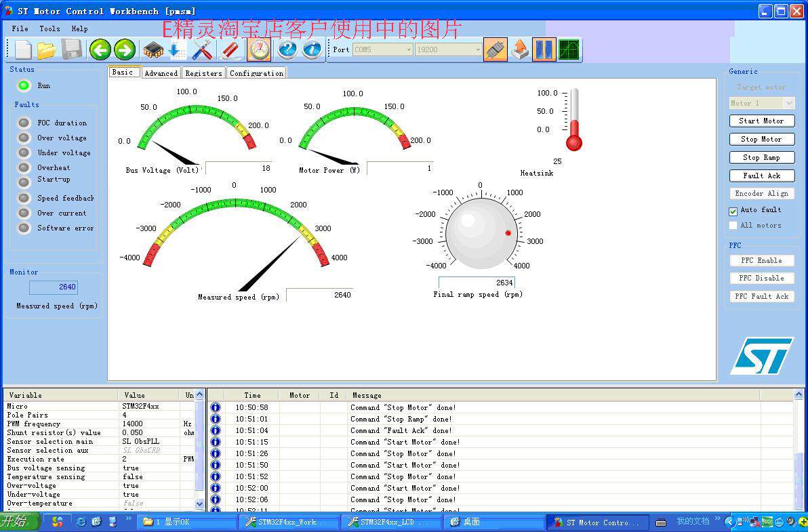Open the crossed tools settings icon
The height and width of the screenshot is (532, 808).
(x=203, y=50)
